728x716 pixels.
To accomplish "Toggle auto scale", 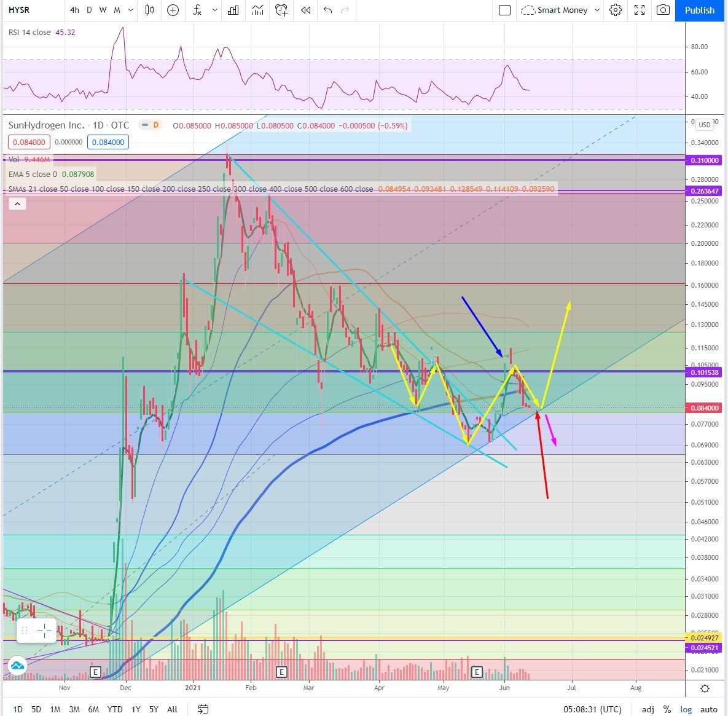I will [708, 709].
